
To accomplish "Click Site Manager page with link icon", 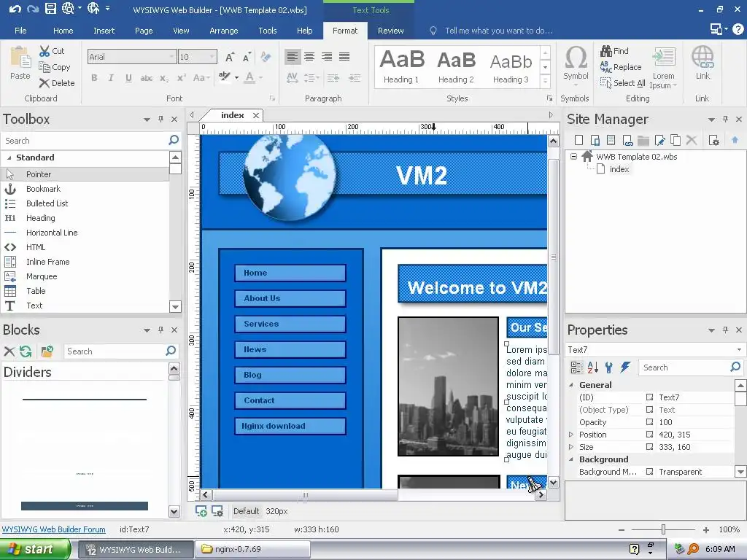I will point(627,140).
